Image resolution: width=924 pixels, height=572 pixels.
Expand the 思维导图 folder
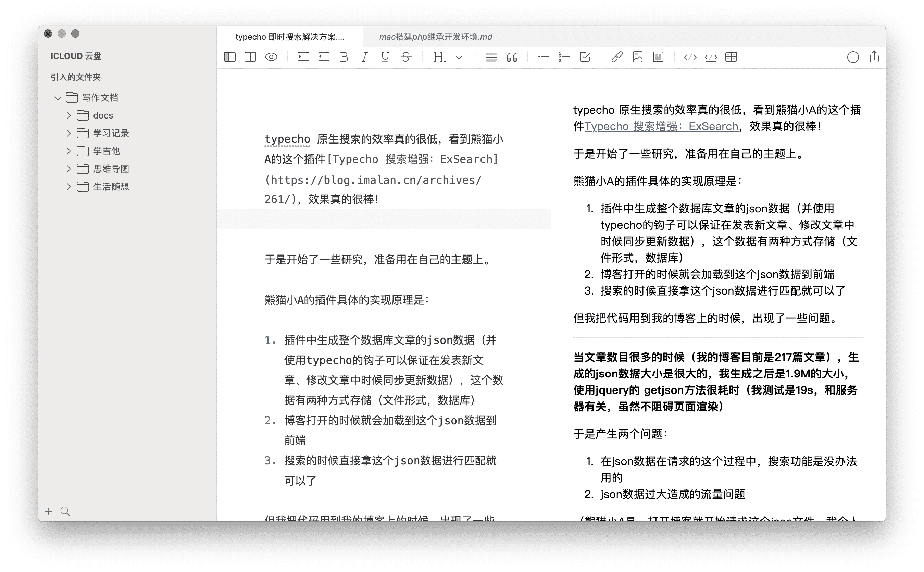[x=68, y=169]
